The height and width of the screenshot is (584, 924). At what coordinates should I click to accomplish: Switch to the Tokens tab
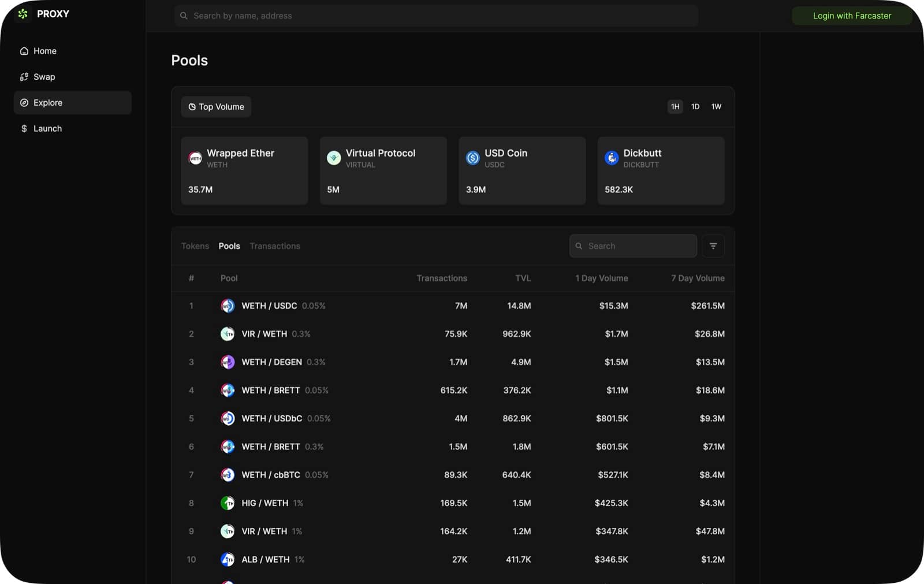click(195, 246)
